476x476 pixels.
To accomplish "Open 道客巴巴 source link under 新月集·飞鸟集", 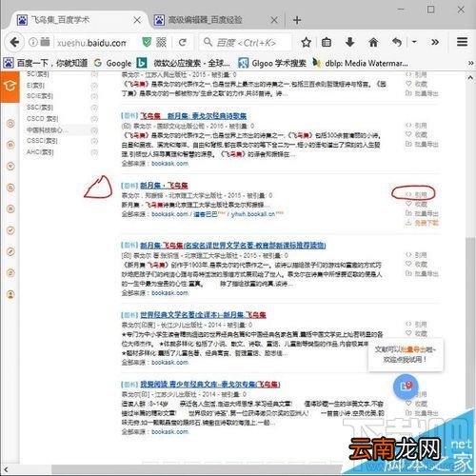I will point(205,214).
